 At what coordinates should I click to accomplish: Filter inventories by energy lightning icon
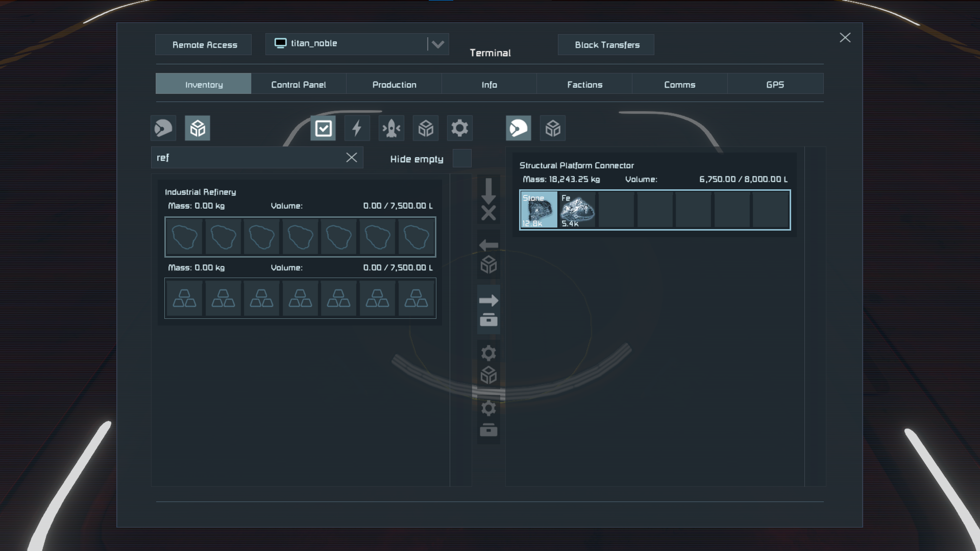coord(357,128)
